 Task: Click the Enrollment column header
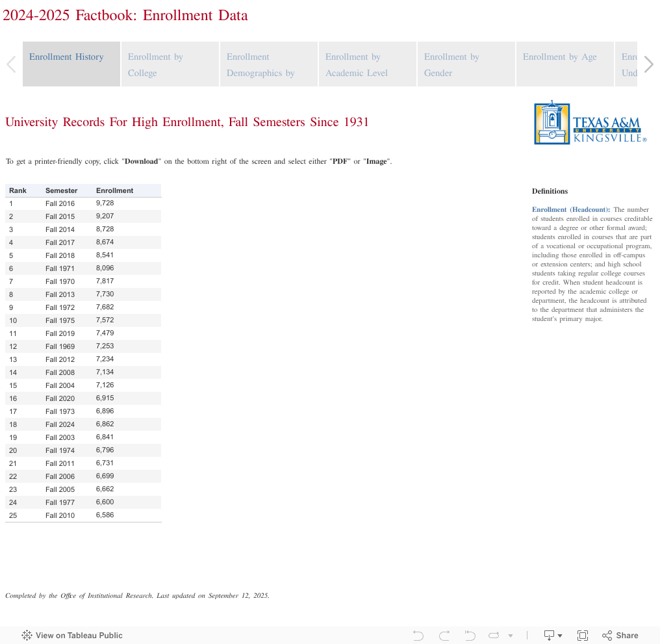coord(114,190)
